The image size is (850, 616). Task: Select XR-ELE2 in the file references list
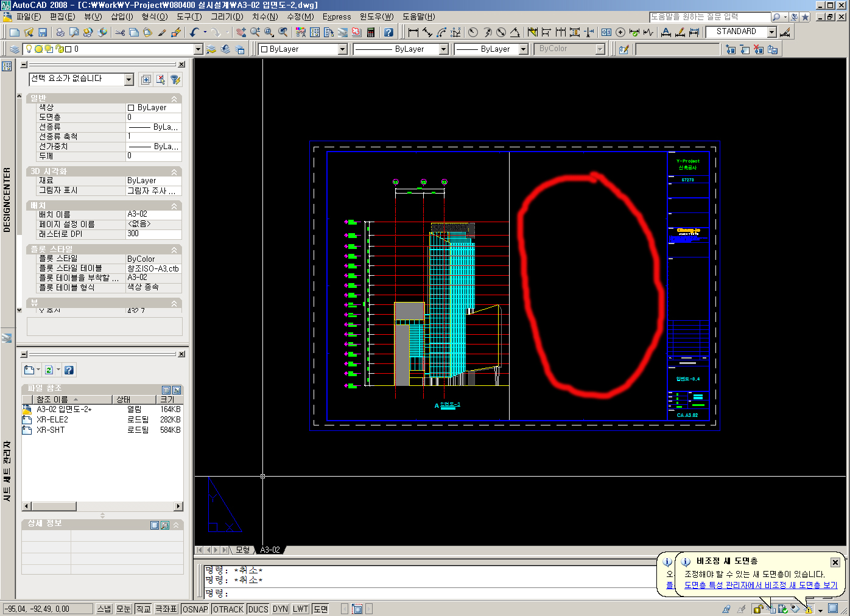[52, 419]
